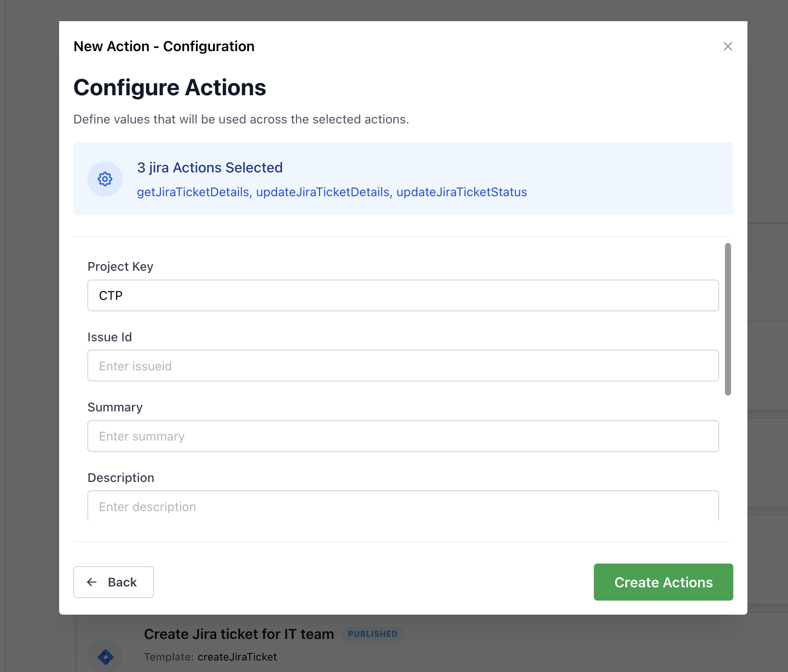Click the PUBLISHED status badge
Screen dimensions: 788x672
(373, 634)
